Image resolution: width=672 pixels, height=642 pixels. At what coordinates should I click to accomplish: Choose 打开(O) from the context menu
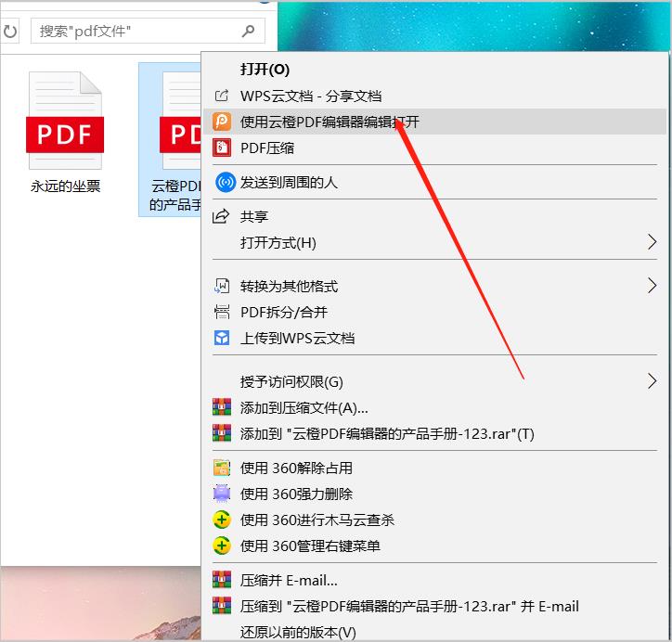(434, 70)
